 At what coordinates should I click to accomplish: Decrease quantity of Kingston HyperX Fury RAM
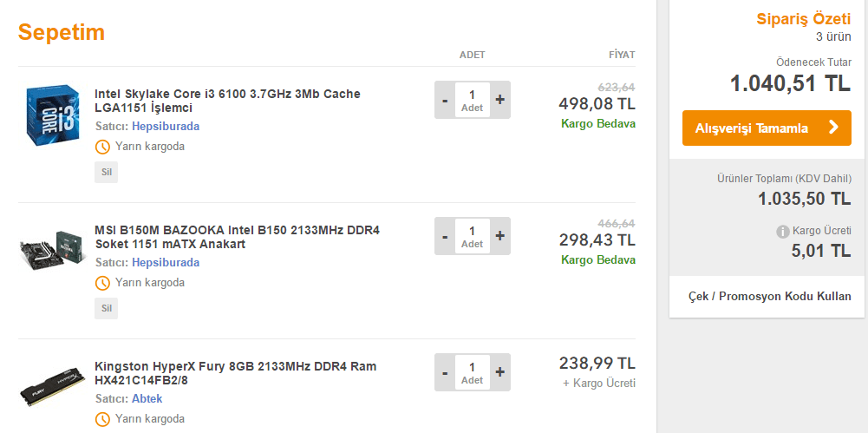pyautogui.click(x=445, y=373)
